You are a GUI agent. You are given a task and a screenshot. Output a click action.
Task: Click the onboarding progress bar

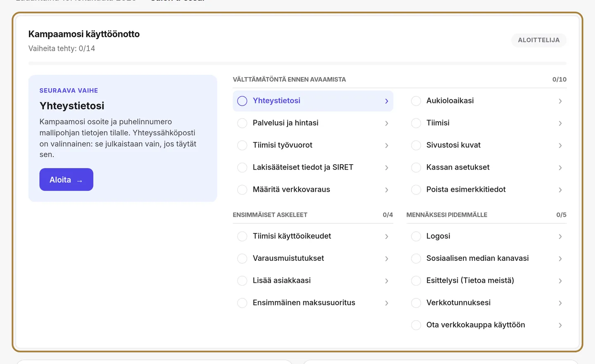(297, 64)
